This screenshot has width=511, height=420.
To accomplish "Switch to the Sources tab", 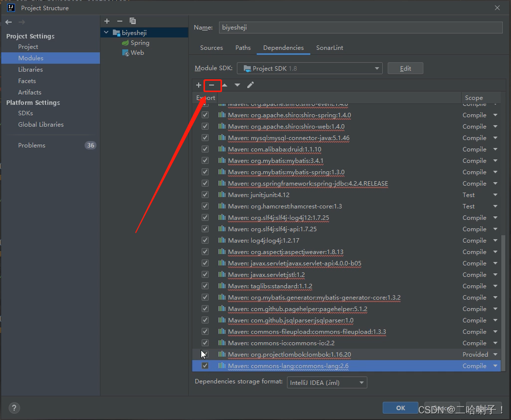I will [212, 47].
